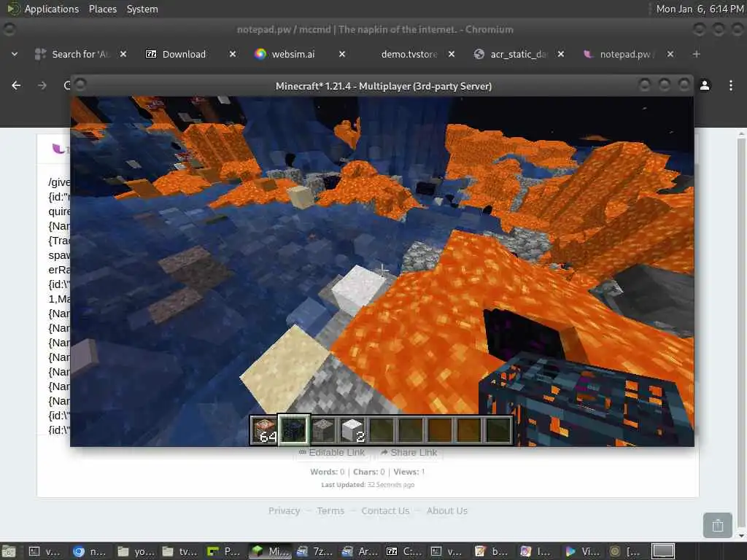
Task: Select the gray stone block in hotbar slot three
Action: 323,429
